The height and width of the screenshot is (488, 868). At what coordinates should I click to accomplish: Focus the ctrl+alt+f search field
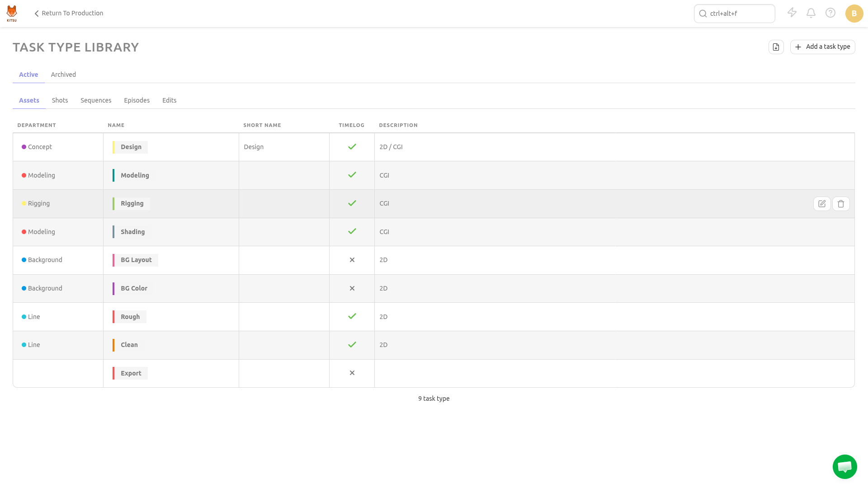tap(734, 14)
